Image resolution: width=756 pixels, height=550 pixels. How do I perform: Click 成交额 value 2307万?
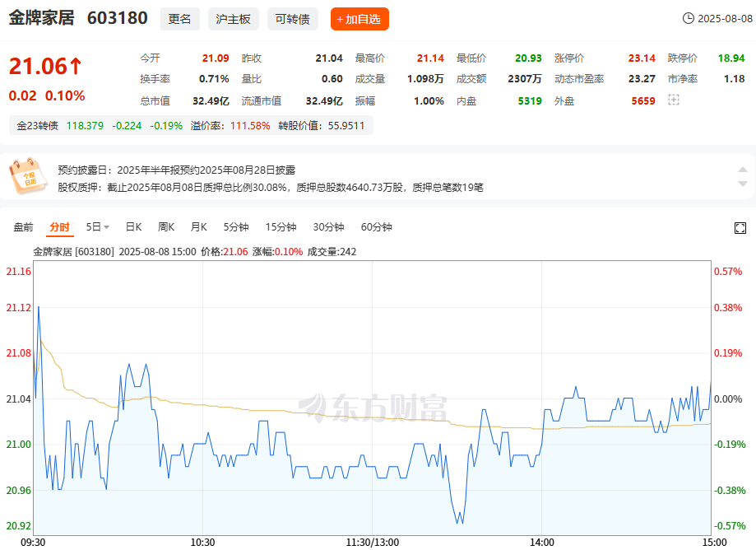525,79
